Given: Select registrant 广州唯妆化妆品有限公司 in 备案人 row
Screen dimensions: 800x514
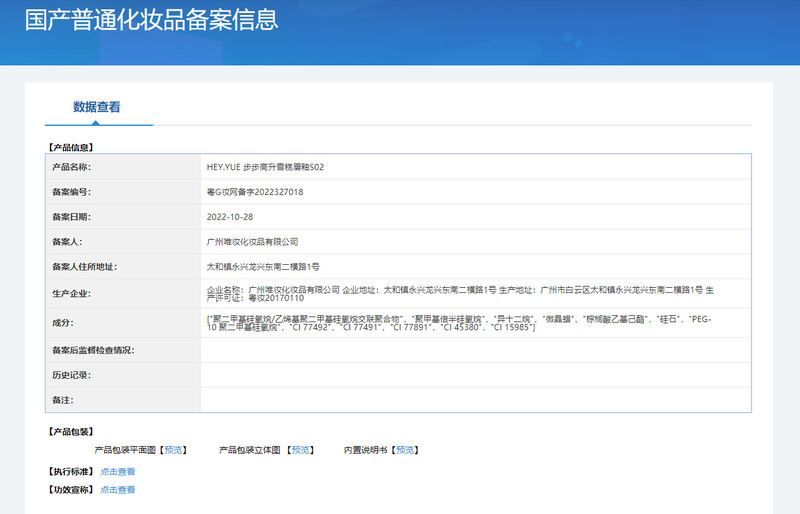Looking at the screenshot, I should point(253,241).
